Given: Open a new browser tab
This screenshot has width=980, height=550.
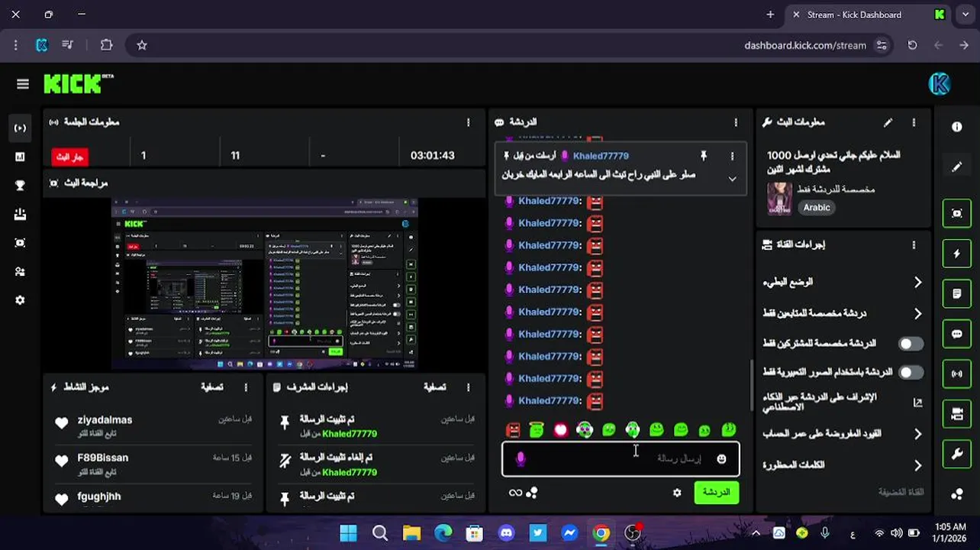Looking at the screenshot, I should 770,15.
